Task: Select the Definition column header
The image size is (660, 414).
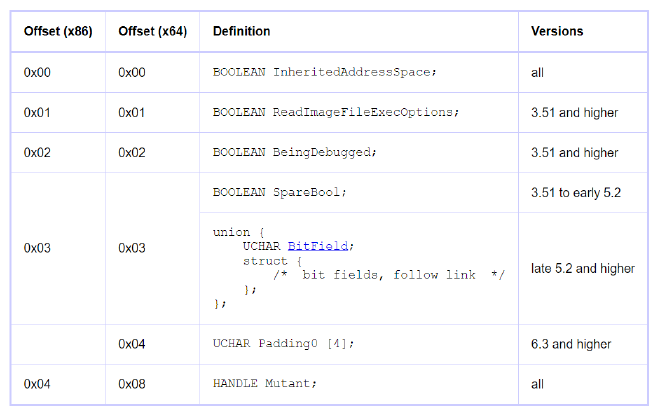Action: click(242, 32)
